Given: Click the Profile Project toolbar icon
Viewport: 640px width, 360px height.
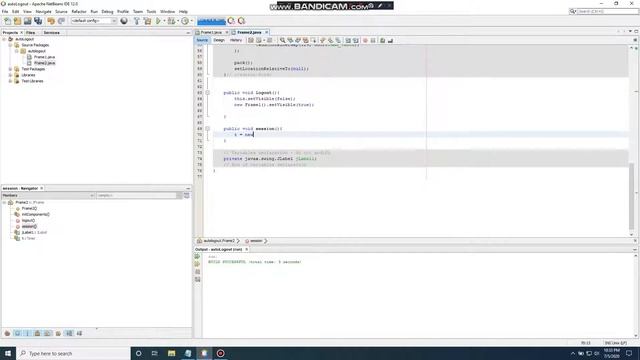Looking at the screenshot, I should pyautogui.click(x=185, y=21).
